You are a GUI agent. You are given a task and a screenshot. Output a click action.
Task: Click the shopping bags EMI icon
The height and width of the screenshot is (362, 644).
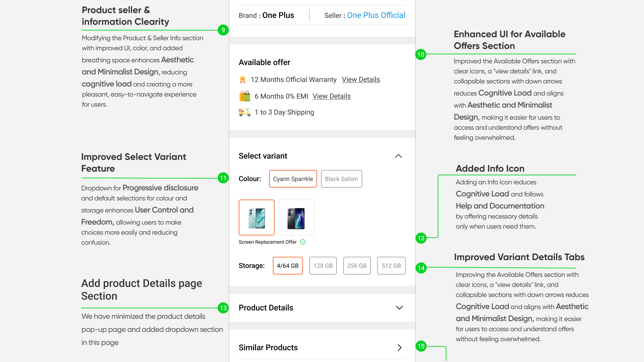tap(245, 96)
